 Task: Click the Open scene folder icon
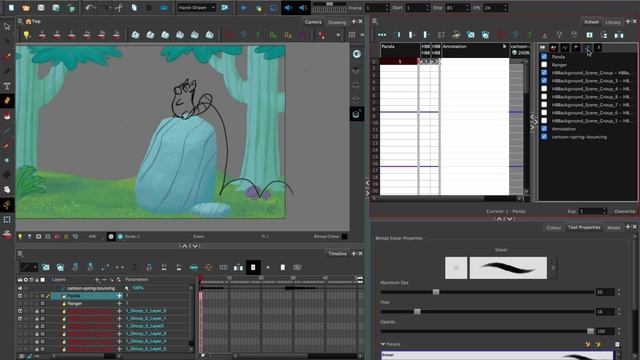pyautogui.click(x=26, y=7)
